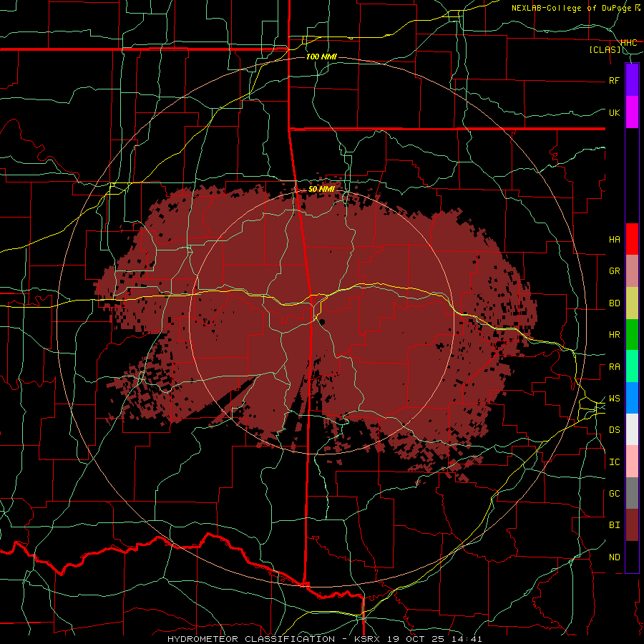This screenshot has height=644, width=644.
Task: Click the [CLAS] units label
Action: tap(605, 50)
